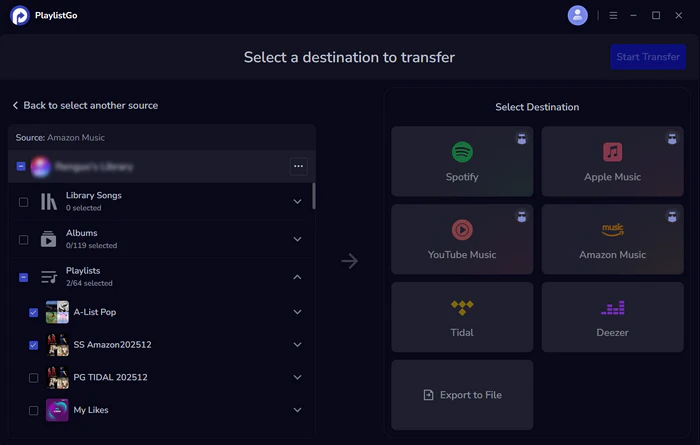Screen dimensions: 700x445
Task: Open the hamburger menu in title bar
Action: pyautogui.click(x=613, y=15)
